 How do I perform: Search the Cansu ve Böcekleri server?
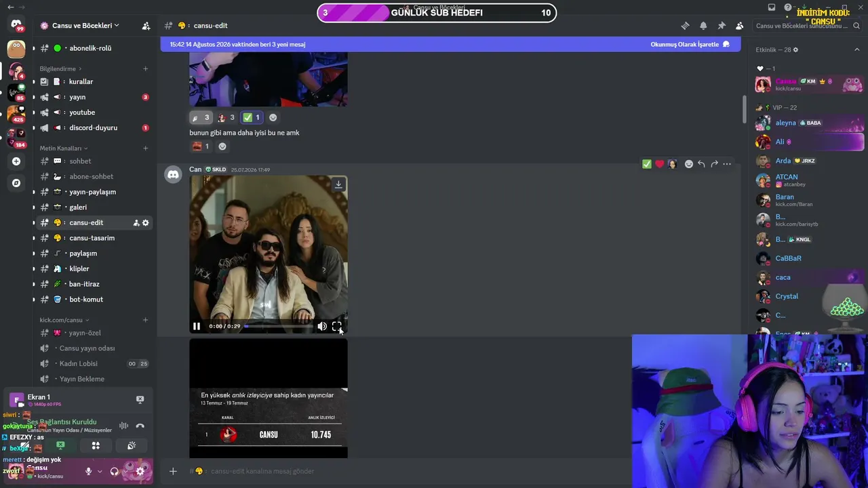(806, 26)
